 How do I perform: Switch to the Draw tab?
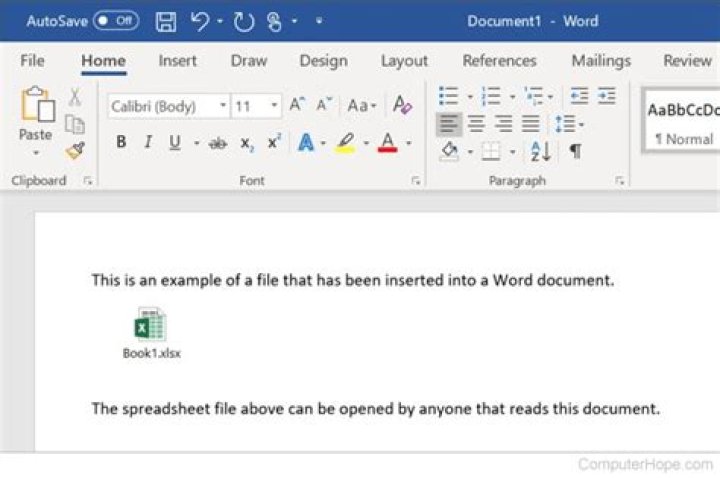[248, 61]
